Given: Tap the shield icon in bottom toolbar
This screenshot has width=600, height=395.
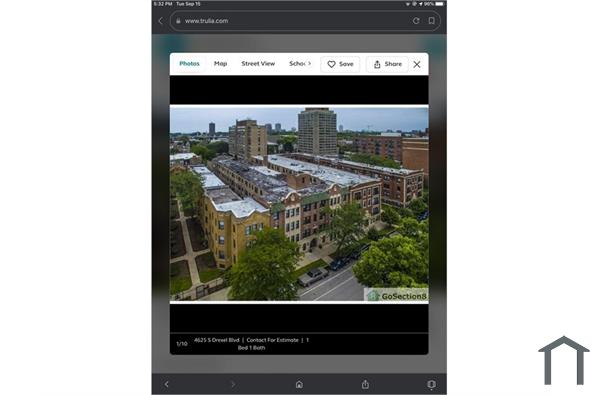Looking at the screenshot, I should (431, 384).
